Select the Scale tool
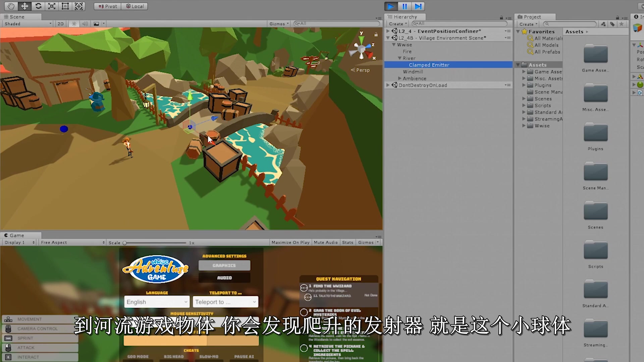Viewport: 644px width, 362px height. (52, 6)
